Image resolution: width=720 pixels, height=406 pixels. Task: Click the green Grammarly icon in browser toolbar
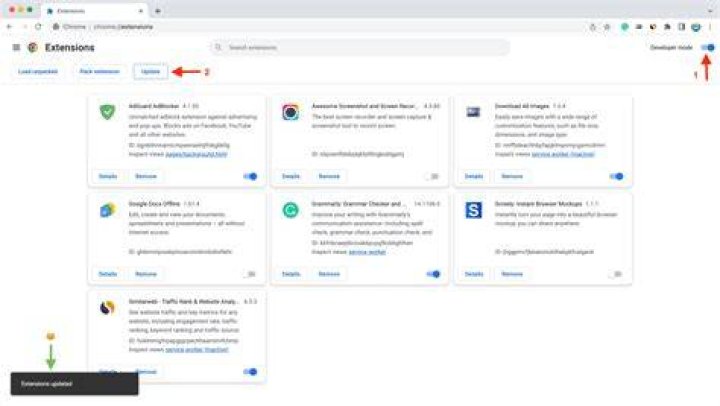624,27
